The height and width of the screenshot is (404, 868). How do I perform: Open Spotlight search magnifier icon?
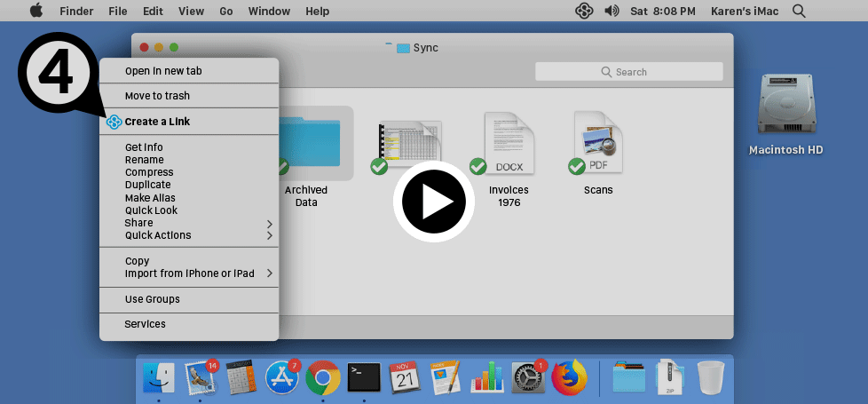pyautogui.click(x=799, y=12)
